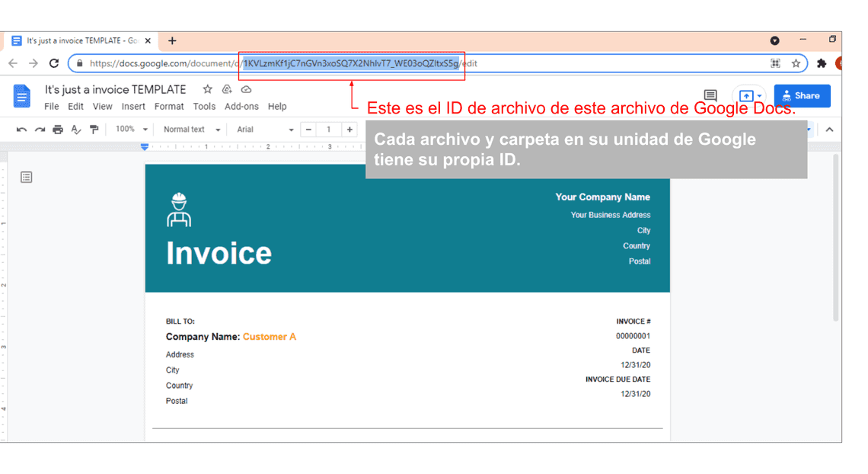
Task: Open the Chrome extensions puzzle icon
Action: 822,63
